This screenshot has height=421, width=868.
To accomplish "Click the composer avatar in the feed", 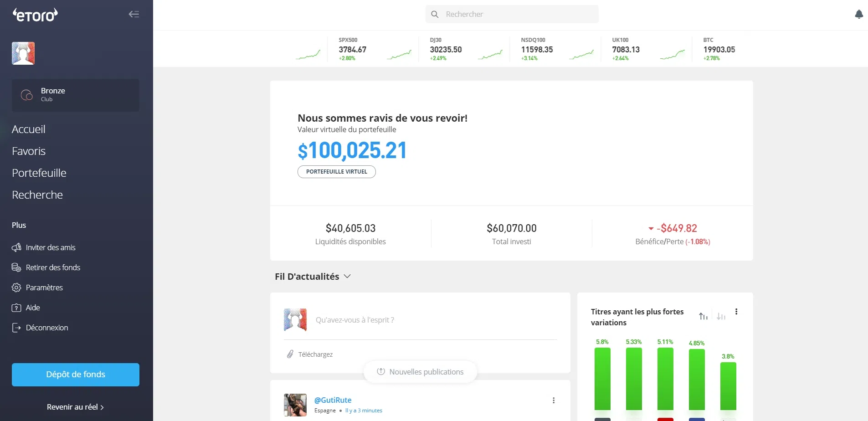I will click(295, 320).
